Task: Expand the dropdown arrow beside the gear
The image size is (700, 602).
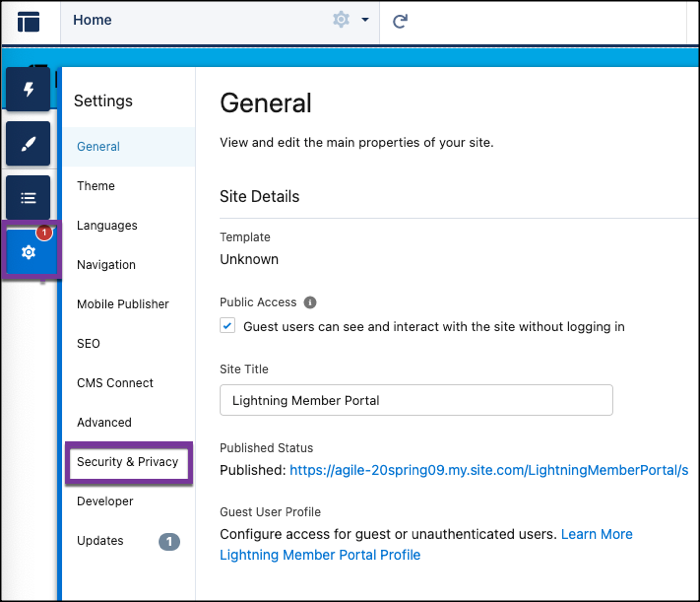Action: click(365, 21)
